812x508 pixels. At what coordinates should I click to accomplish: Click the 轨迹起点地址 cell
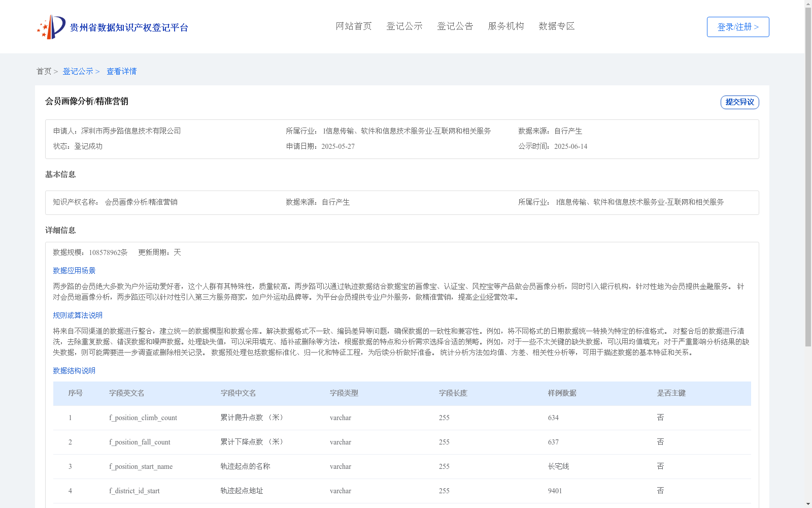tap(242, 491)
